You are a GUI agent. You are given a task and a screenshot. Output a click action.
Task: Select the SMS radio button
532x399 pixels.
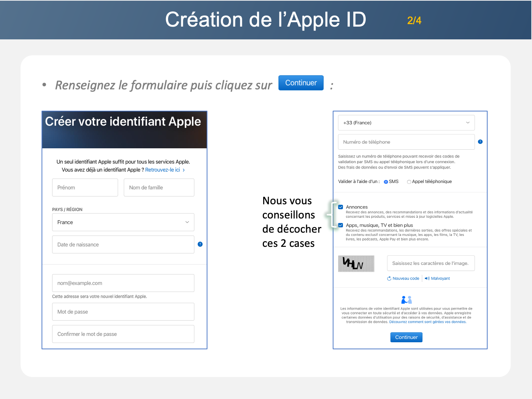pos(386,182)
